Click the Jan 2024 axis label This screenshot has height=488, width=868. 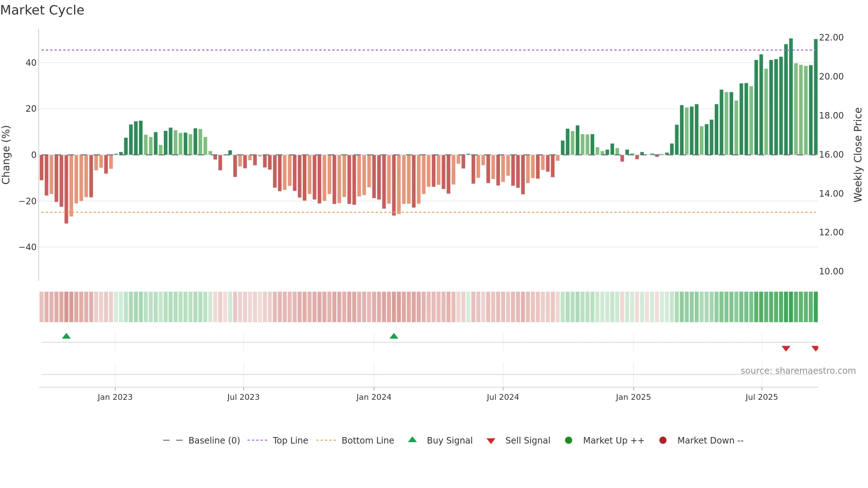tap(374, 397)
